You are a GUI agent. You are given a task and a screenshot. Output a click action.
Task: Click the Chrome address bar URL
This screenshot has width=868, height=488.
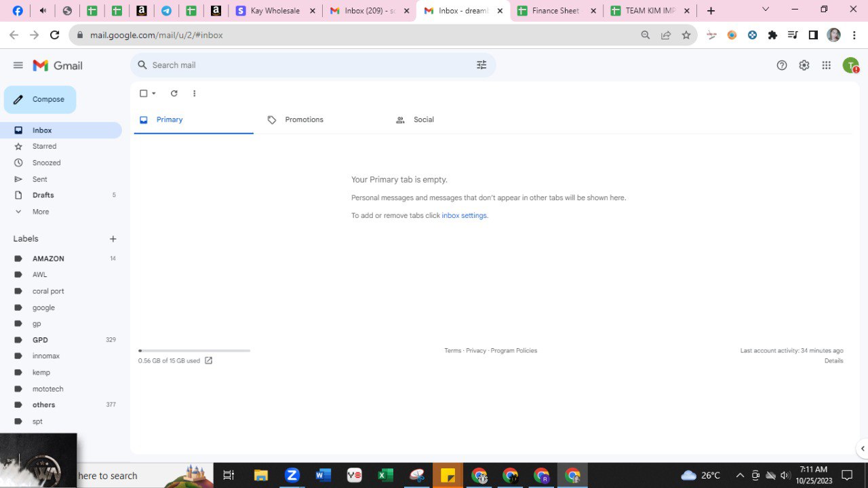[157, 35]
